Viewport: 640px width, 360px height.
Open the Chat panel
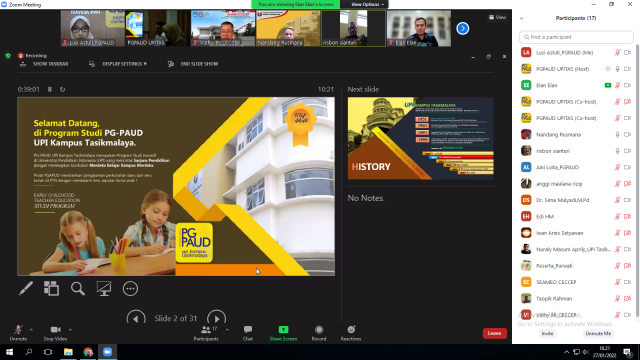(248, 333)
